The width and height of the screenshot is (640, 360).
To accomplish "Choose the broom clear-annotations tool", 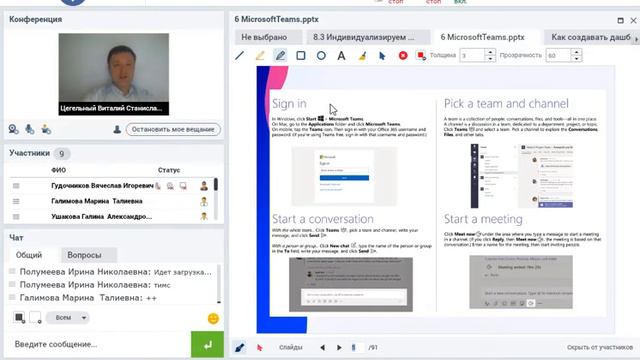I will coord(362,56).
